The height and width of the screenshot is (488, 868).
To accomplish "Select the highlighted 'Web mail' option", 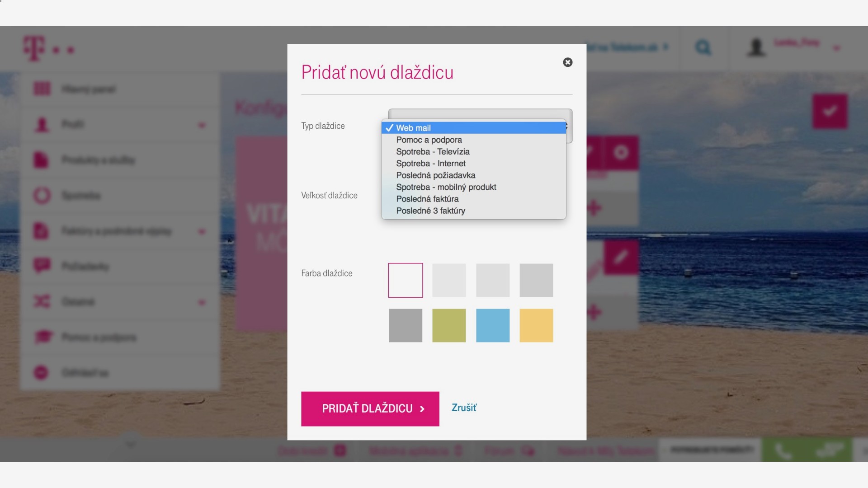I will point(413,128).
